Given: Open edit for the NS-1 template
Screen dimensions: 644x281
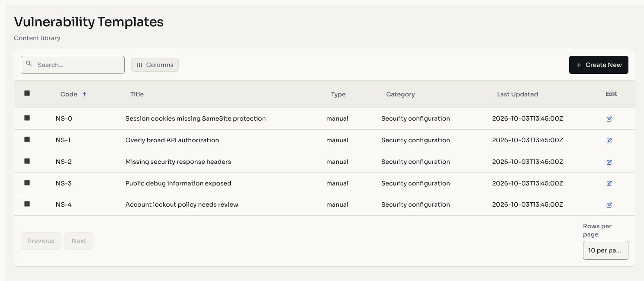Looking at the screenshot, I should point(609,140).
